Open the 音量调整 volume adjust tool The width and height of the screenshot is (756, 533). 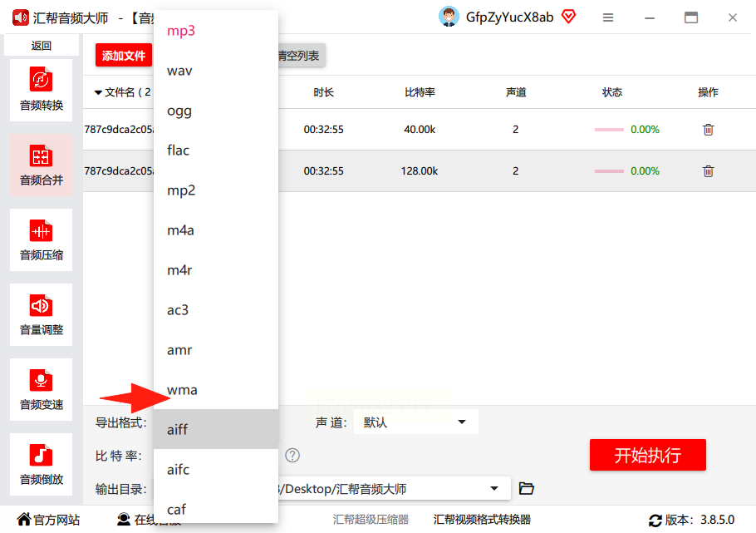(41, 315)
